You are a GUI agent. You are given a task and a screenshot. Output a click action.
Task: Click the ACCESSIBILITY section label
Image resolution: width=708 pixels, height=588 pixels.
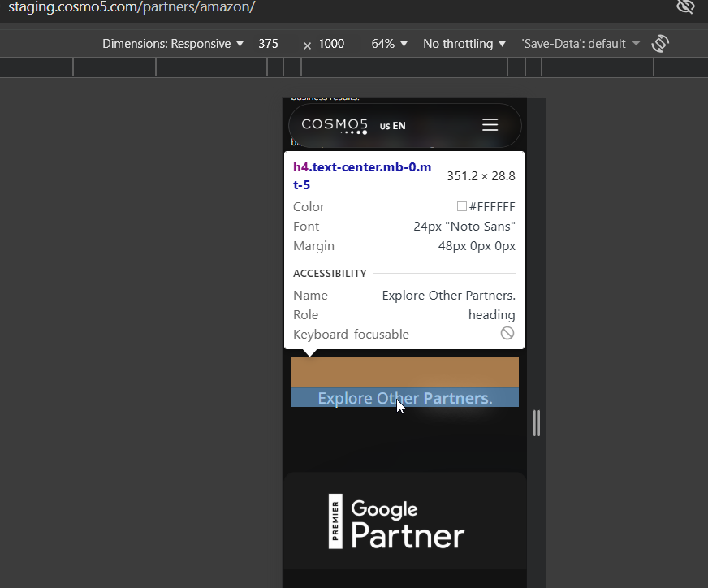[x=330, y=273]
